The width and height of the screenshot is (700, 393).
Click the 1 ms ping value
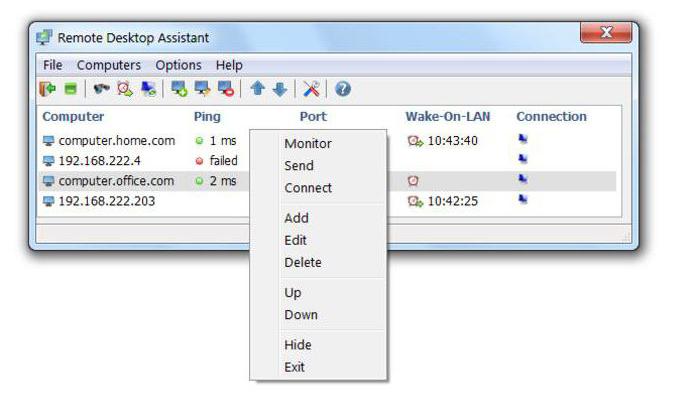click(223, 141)
